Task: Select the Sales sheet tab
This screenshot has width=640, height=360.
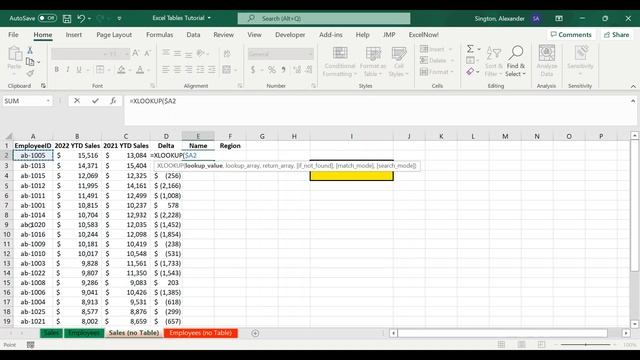Action: point(51,333)
